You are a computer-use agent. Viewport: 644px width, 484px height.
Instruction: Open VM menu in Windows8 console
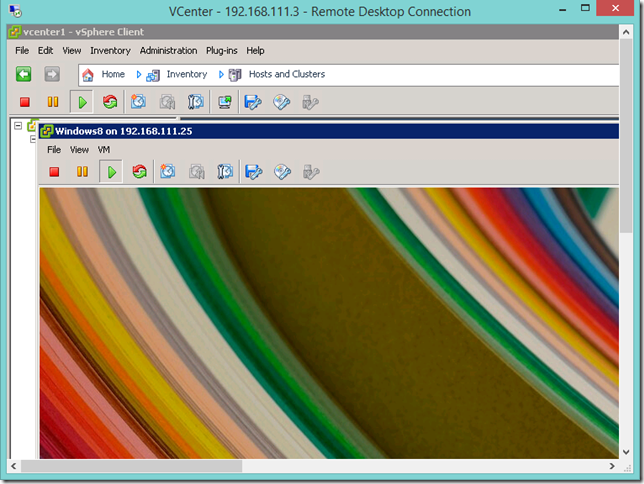104,150
